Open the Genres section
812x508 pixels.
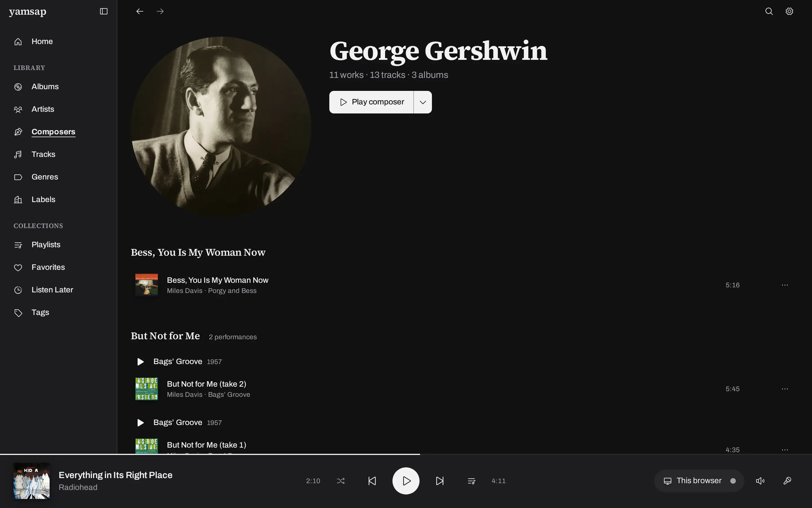click(x=45, y=177)
